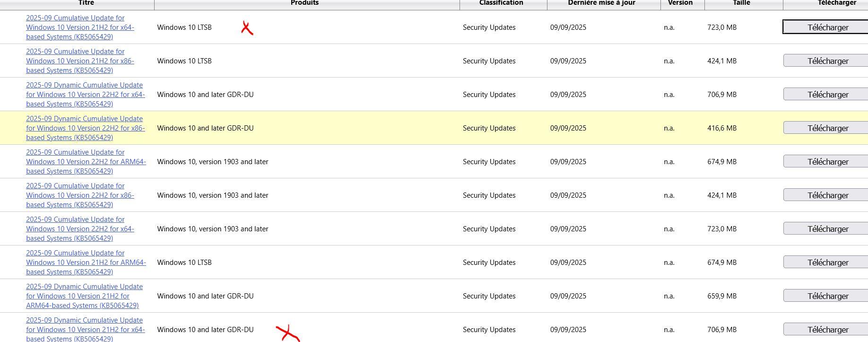Select 'n.a.' version in 21H2 ARM64 Cumulative row

point(669,263)
